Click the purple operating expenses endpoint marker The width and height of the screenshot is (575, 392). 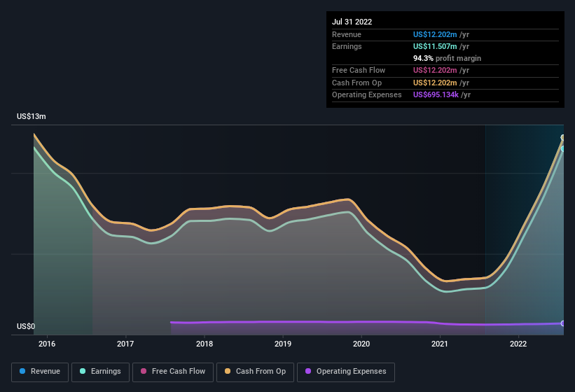(562, 323)
